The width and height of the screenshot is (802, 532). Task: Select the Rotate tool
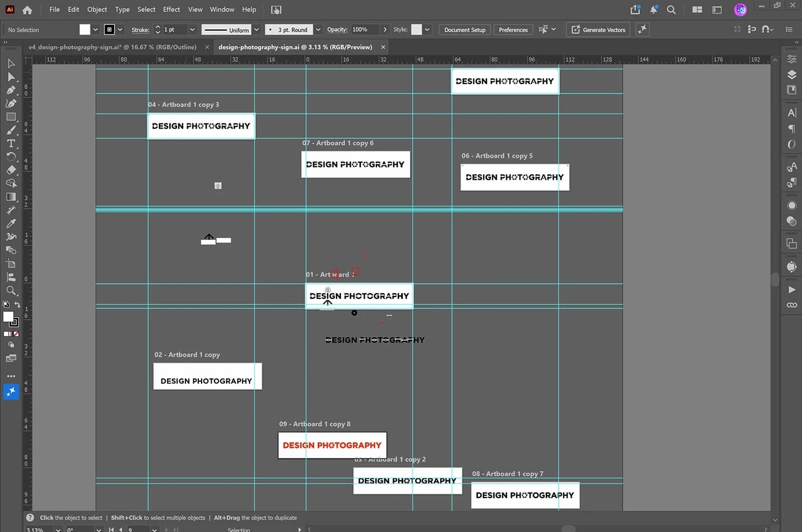point(11,157)
